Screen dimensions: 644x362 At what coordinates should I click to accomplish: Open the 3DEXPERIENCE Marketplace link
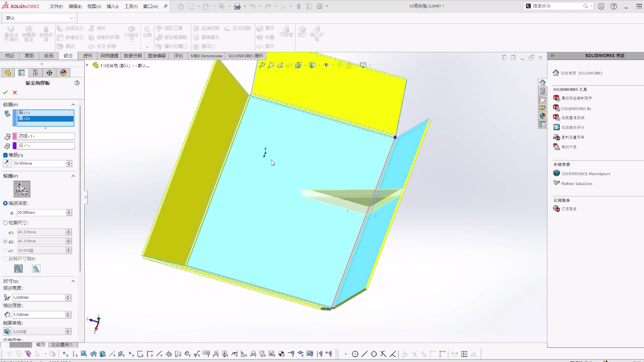[x=586, y=174]
